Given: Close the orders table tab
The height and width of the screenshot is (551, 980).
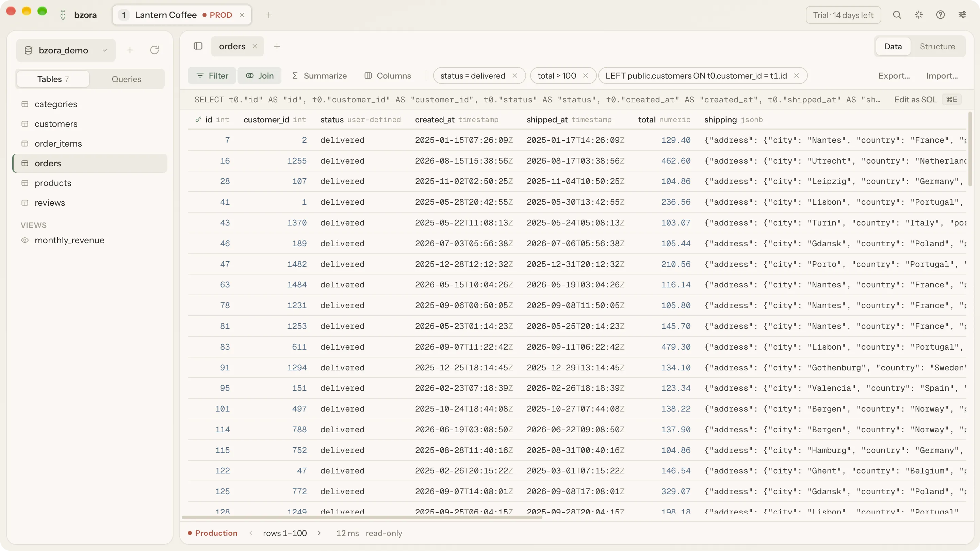Looking at the screenshot, I should point(255,46).
